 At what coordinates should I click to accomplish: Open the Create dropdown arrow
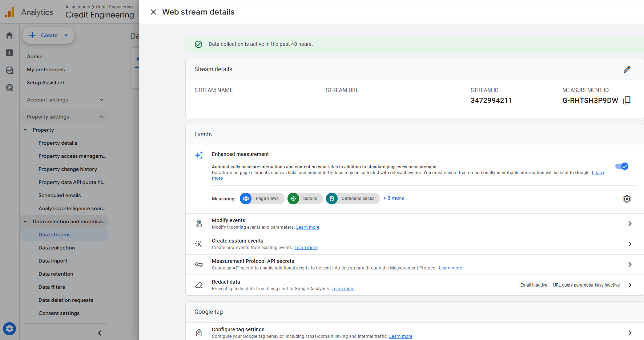[66, 35]
